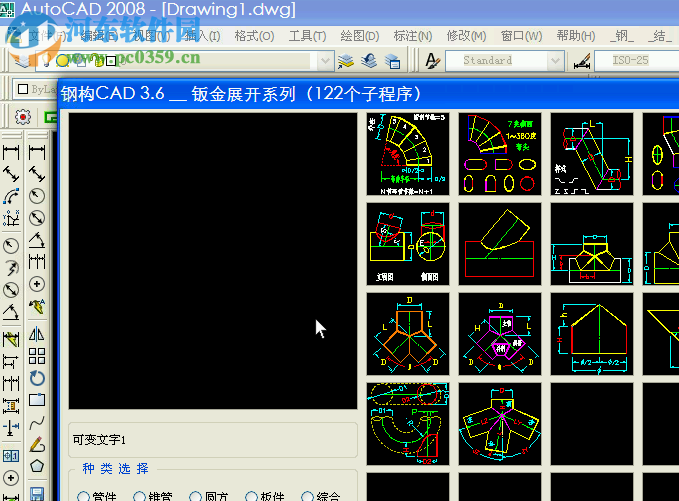Select the Ordinate dimension tool
The image size is (679, 501).
(11, 218)
